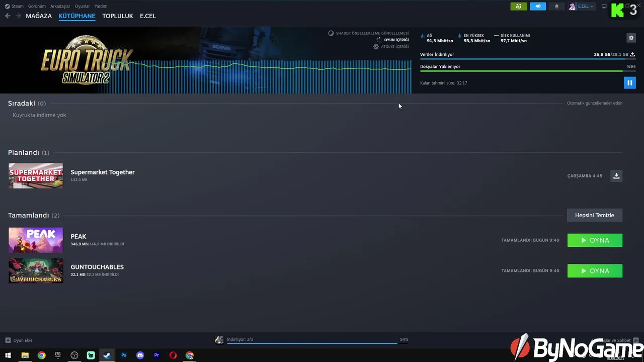Open the Supermarket Together thumbnail
Image resolution: width=644 pixels, height=362 pixels.
tap(36, 176)
